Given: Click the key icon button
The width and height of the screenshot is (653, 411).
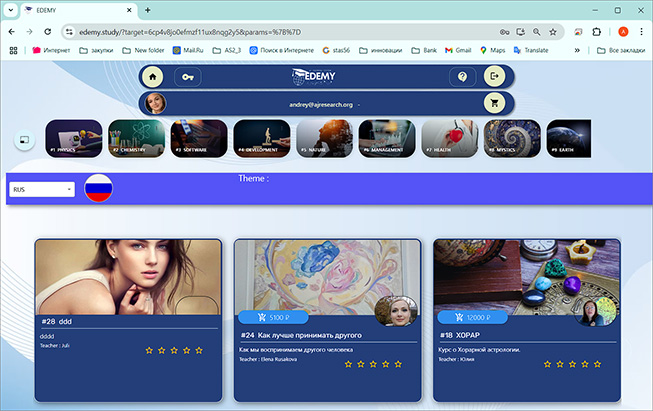Looking at the screenshot, I should tap(187, 77).
